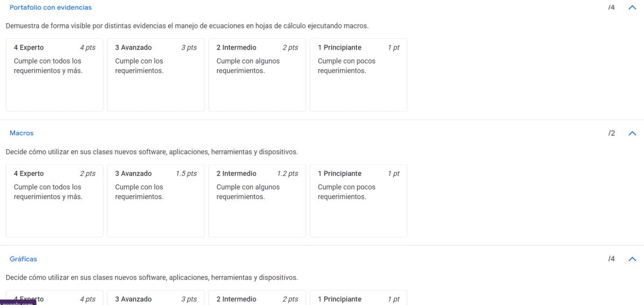Select 3 Avanzado 3 pts in Portafolio

[x=155, y=74]
